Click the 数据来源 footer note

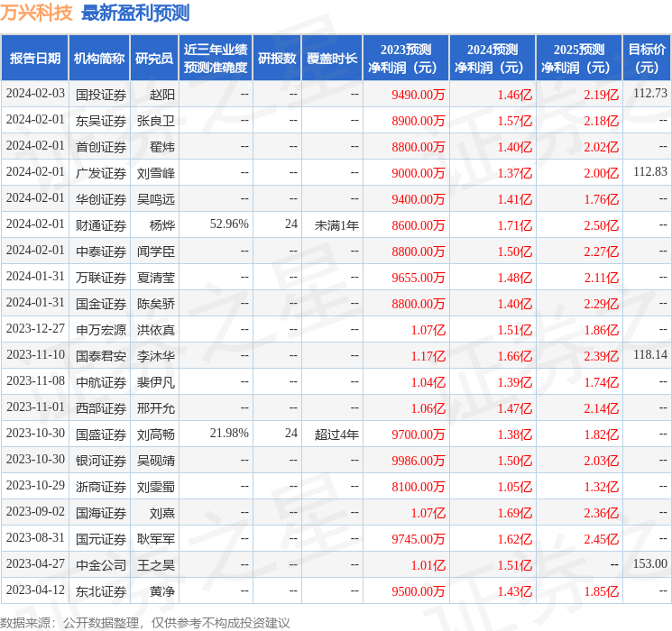tap(145, 622)
